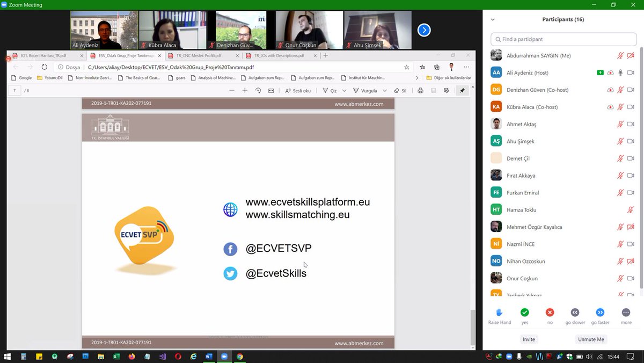Image resolution: width=644 pixels, height=363 pixels.
Task: Zoom out the PDF with minus icon
Action: click(232, 91)
